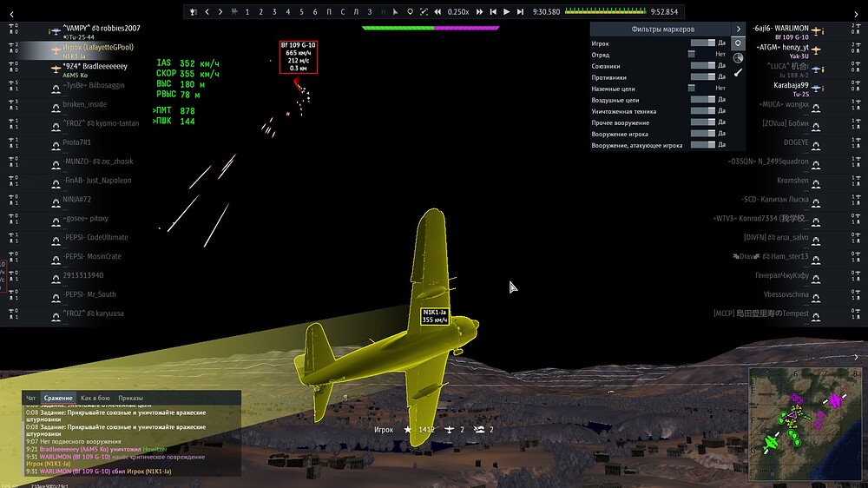Select player NINJA#72 in team list
The image size is (868, 488).
coord(77,200)
